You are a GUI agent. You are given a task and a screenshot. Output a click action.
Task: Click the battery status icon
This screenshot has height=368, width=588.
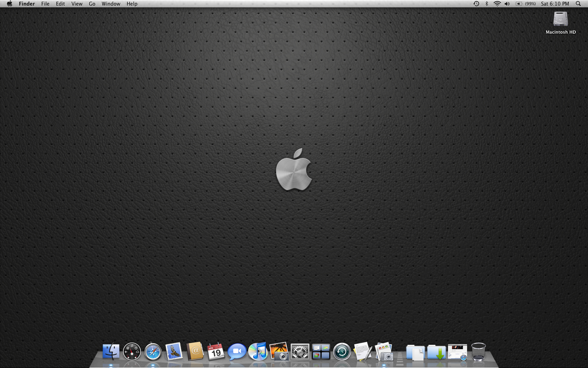click(x=519, y=4)
